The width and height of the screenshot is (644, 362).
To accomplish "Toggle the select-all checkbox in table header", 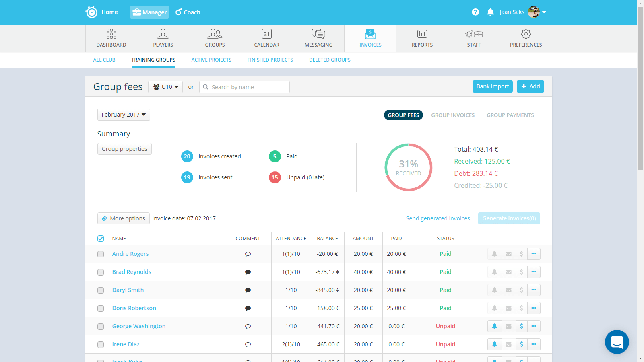I will click(x=101, y=239).
